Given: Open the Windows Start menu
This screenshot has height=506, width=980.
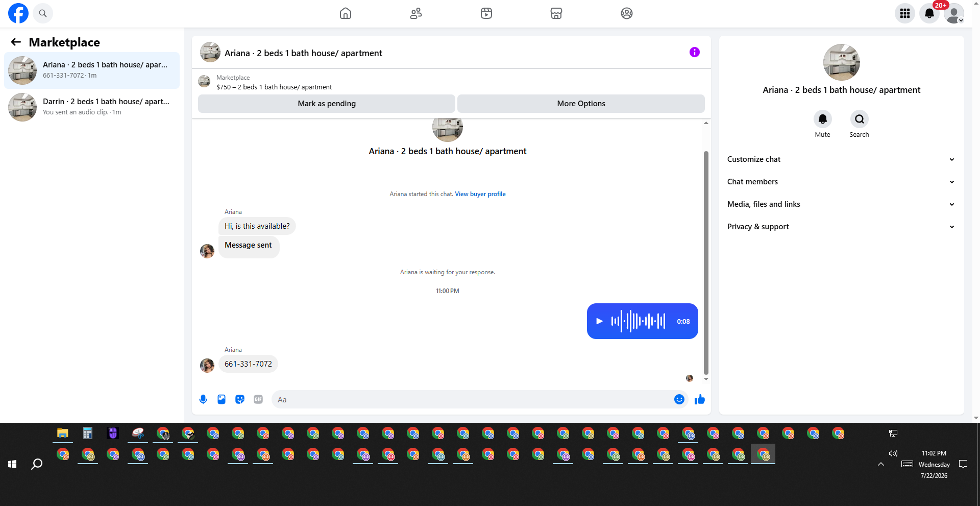Looking at the screenshot, I should (x=13, y=464).
